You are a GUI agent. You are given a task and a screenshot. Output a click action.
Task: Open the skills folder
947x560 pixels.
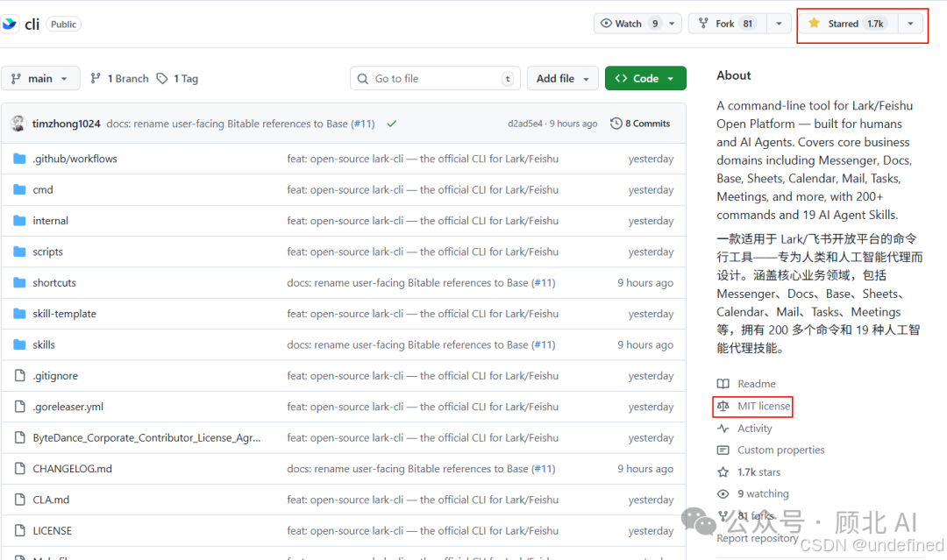(x=44, y=344)
